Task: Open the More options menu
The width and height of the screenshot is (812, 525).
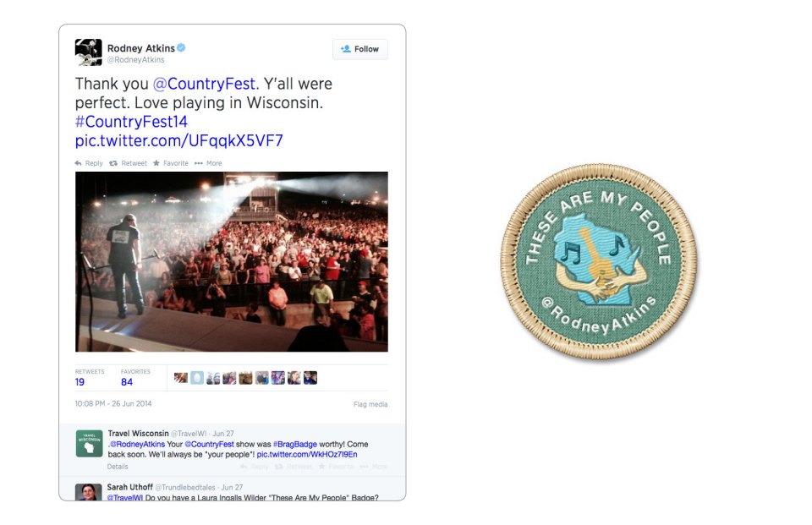Action: 208,163
